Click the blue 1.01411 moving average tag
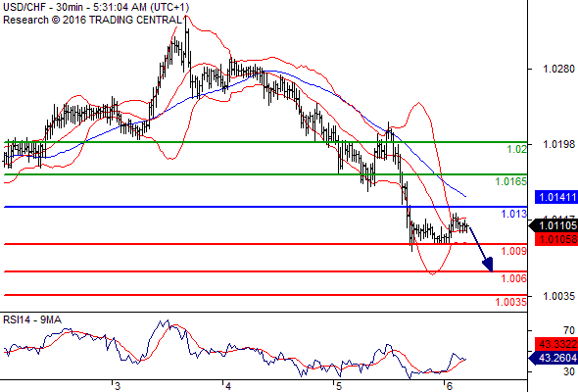Screen dimensions: 578x392 (556, 197)
